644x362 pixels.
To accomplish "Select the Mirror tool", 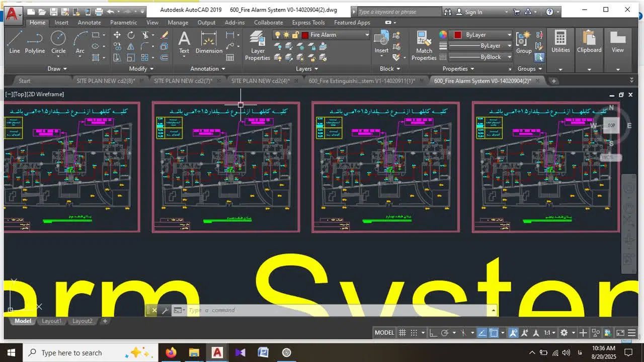I will [131, 46].
